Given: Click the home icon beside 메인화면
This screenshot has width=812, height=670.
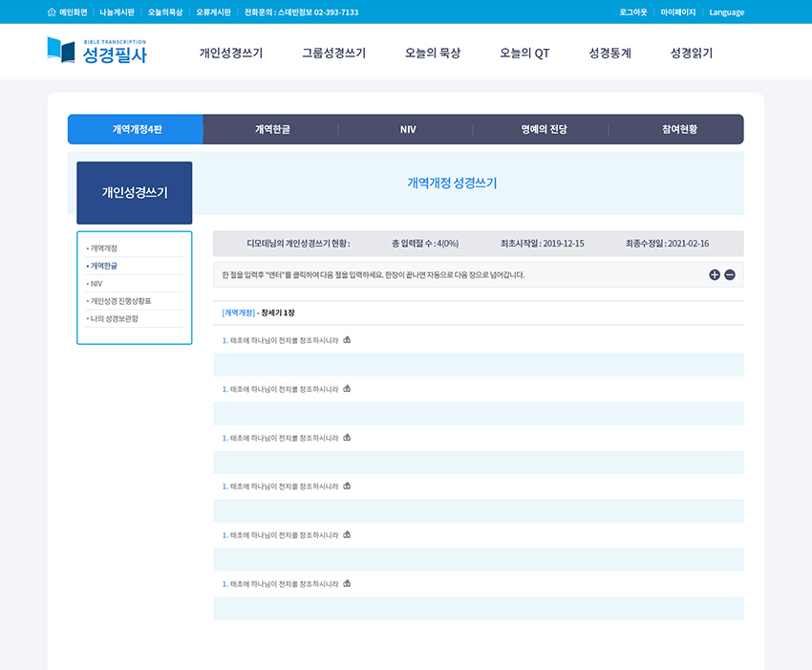Looking at the screenshot, I should click(52, 12).
